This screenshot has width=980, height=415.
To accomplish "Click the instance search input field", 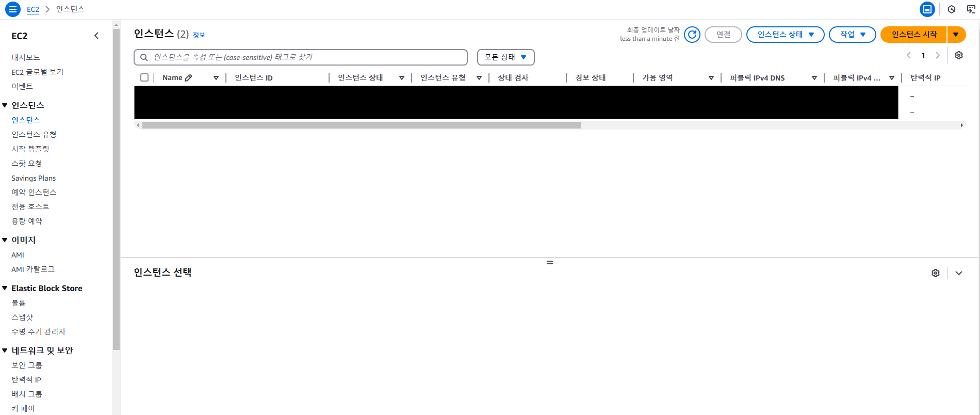I will (x=301, y=57).
